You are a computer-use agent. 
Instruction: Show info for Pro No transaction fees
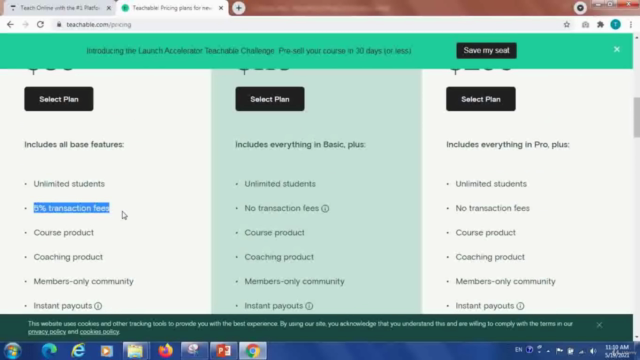(x=325, y=209)
